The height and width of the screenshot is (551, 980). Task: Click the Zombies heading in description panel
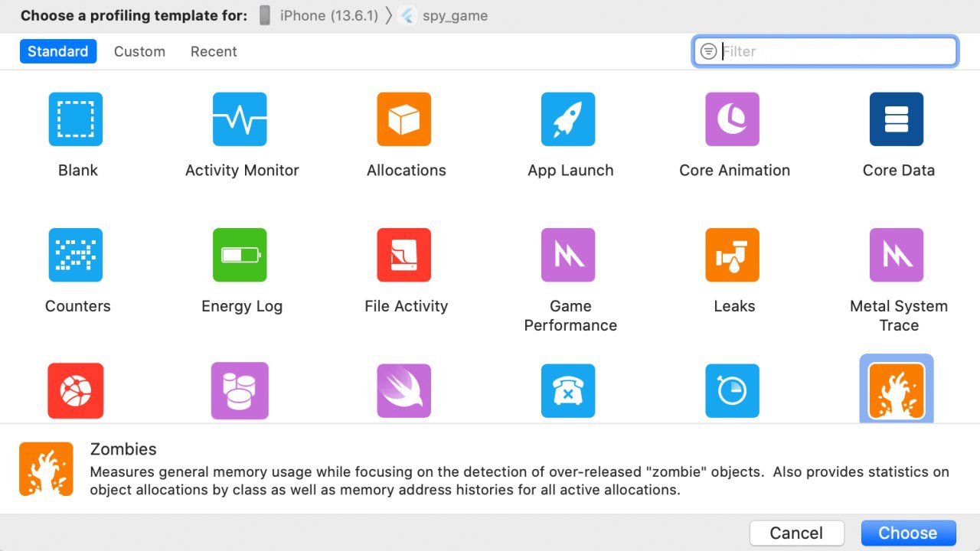pyautogui.click(x=123, y=449)
